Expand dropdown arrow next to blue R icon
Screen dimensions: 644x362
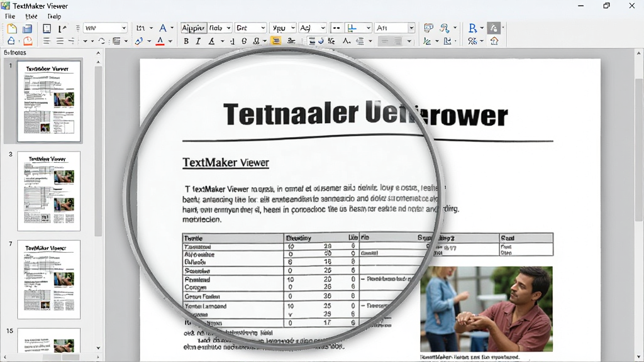[482, 28]
